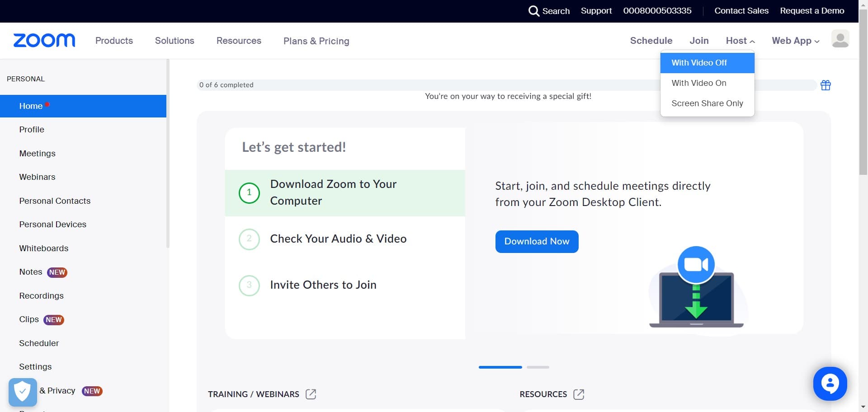868x412 pixels.
Task: Open Resources external link icon
Action: 579,394
